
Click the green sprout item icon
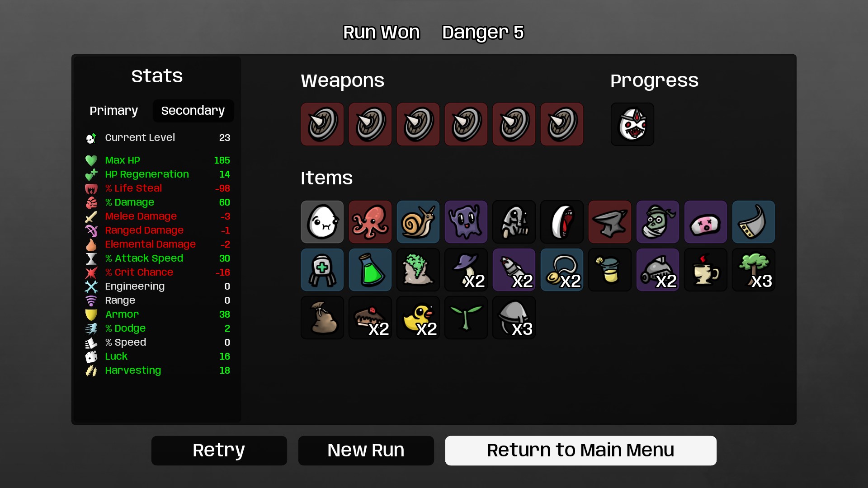tap(466, 318)
